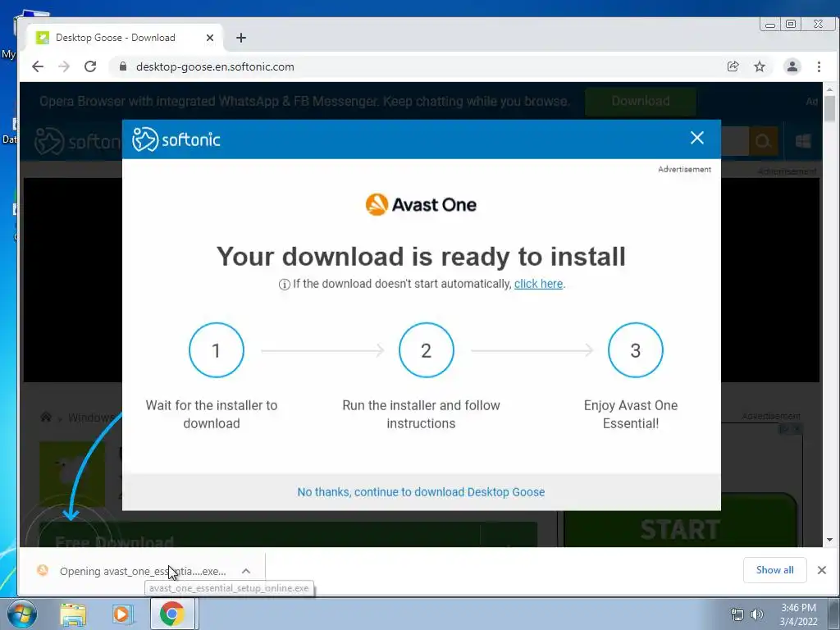
Task: Reload the page with the refresh icon
Action: click(90, 66)
